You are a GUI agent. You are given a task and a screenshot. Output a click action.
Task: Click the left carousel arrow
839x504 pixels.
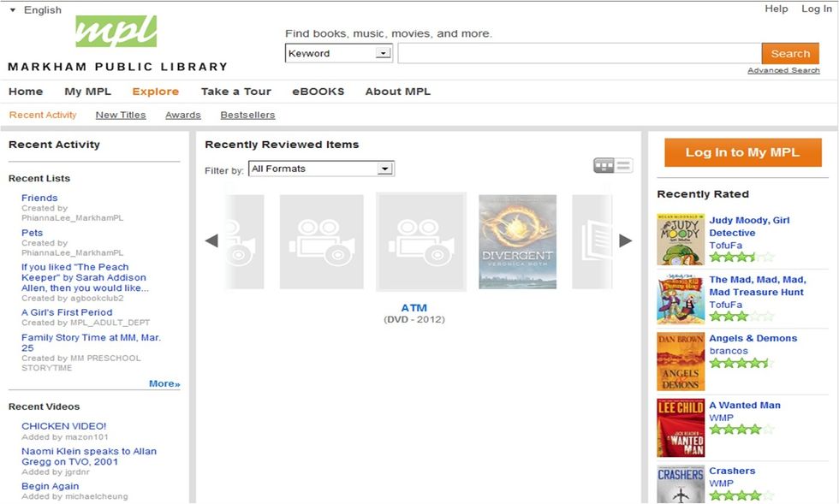(211, 241)
